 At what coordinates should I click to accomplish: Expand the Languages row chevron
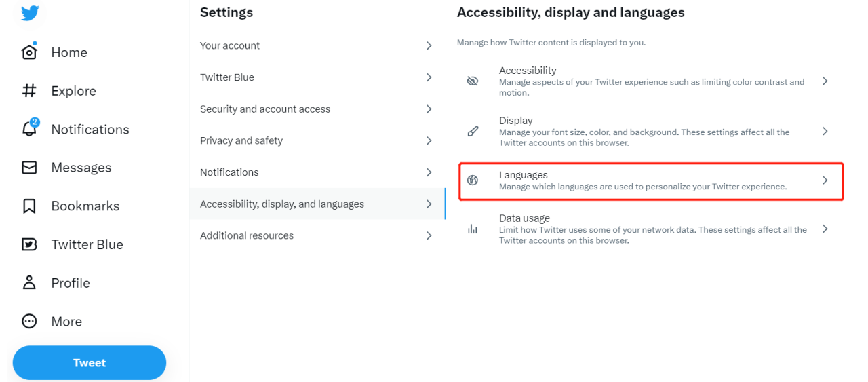click(x=825, y=180)
